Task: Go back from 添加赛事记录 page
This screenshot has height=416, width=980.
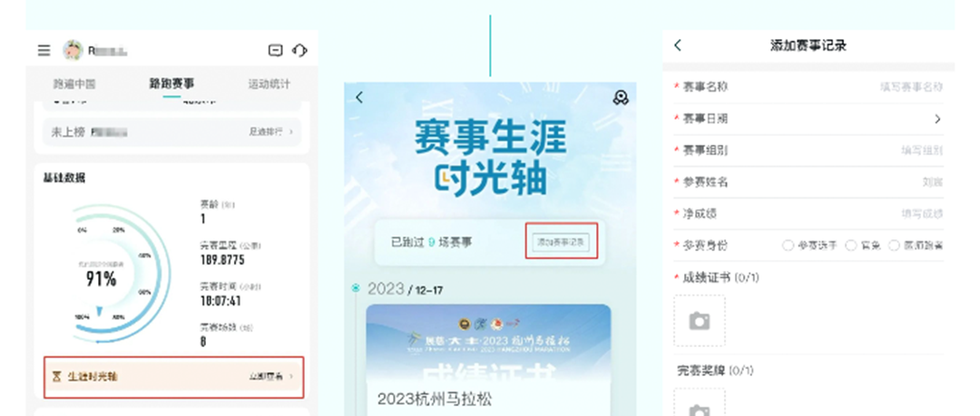Action: pyautogui.click(x=678, y=45)
